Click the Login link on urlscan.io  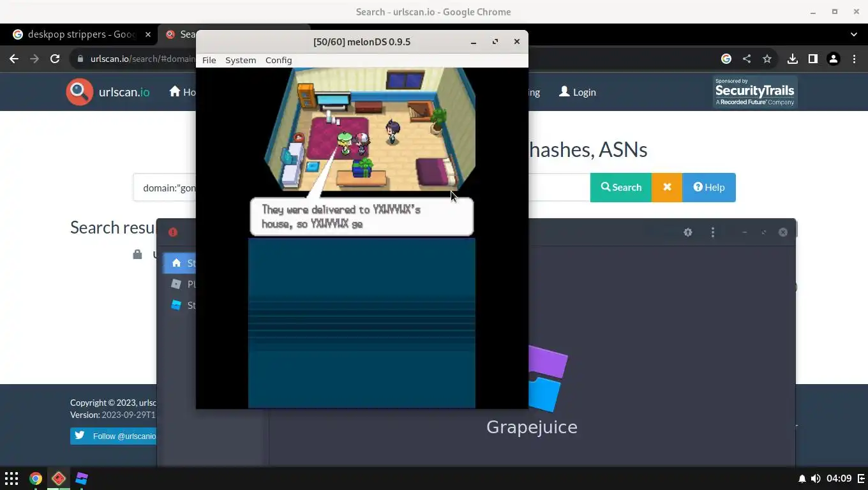click(x=577, y=92)
